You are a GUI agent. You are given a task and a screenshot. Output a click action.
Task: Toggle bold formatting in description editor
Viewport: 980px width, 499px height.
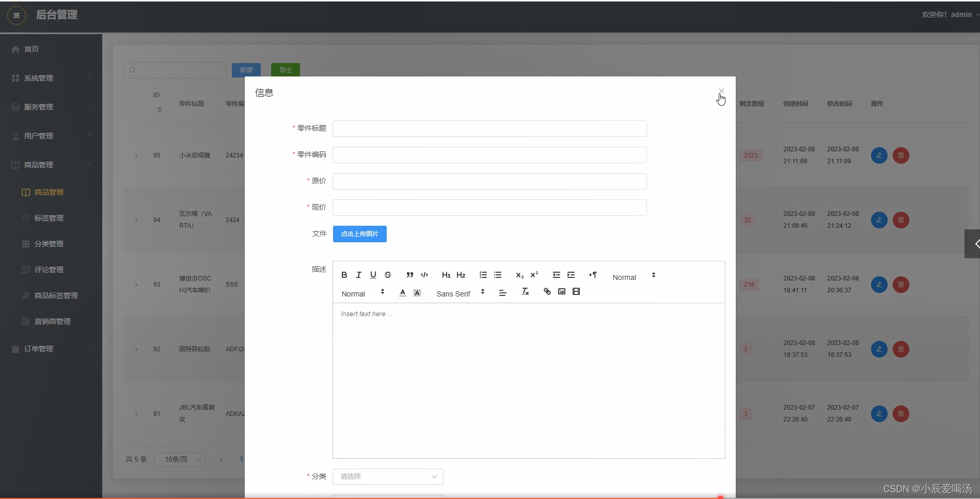[x=344, y=275]
